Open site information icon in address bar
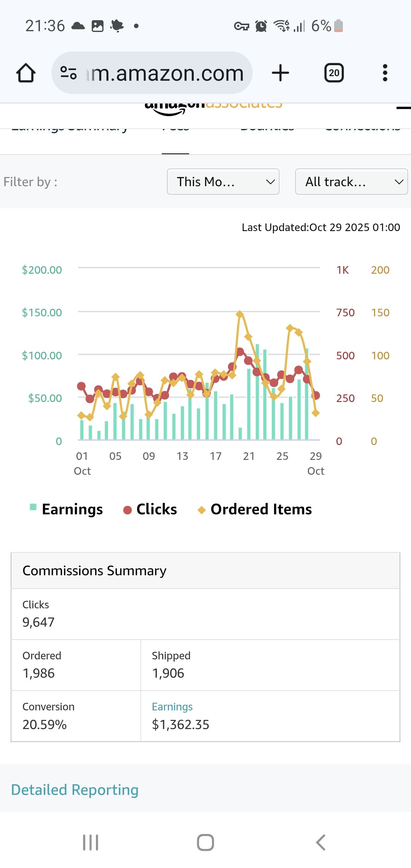 tap(68, 73)
